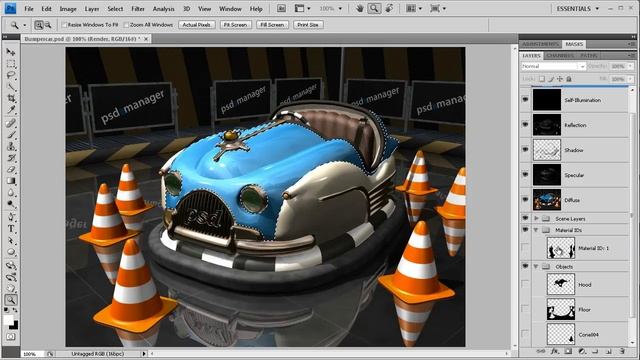Viewport: 640px width, 360px height.
Task: Collapse the Objects group
Action: tap(536, 267)
